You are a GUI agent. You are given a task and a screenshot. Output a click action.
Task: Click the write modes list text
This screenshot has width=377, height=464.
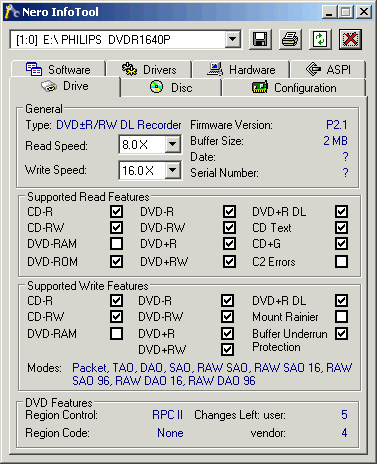coord(212,374)
